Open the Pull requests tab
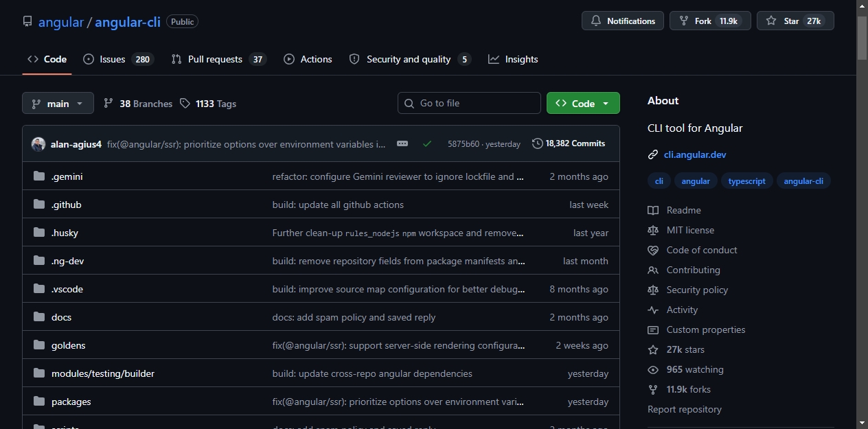The width and height of the screenshot is (868, 429). (x=218, y=59)
